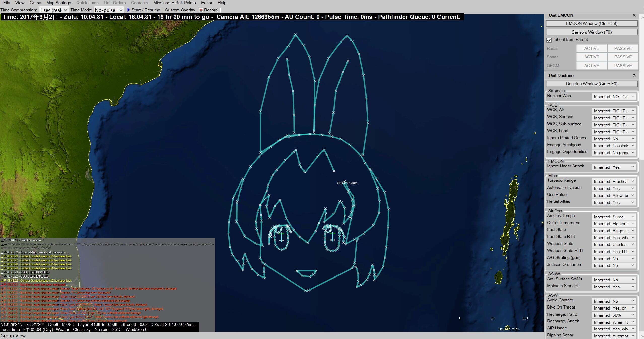
Task: Toggle Inherit from Parent checkbox
Action: click(549, 40)
